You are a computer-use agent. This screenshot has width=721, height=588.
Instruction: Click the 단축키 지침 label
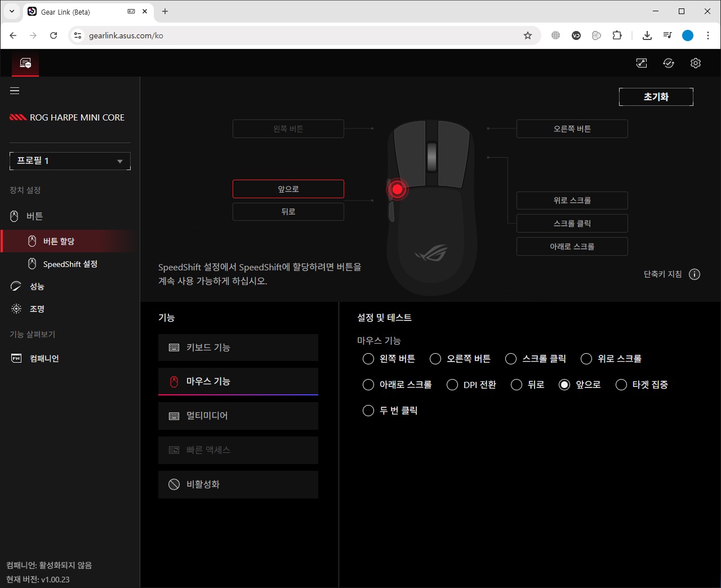[662, 274]
